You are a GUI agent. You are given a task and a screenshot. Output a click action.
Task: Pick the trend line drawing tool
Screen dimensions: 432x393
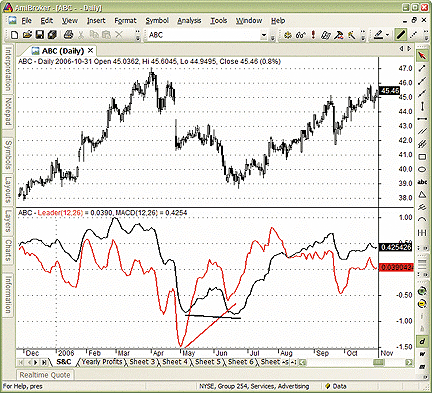tap(422, 68)
